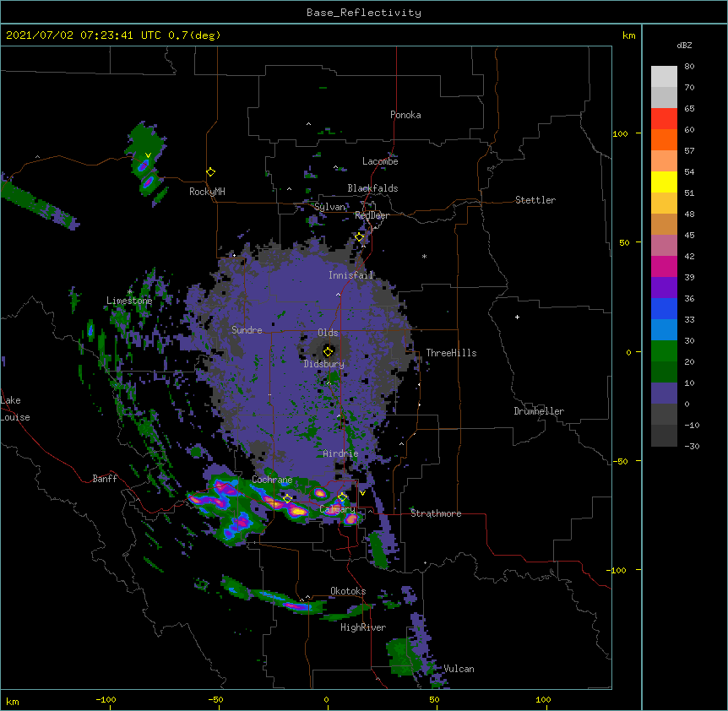Click the ThreeHills city label
728x711 pixels.
click(451, 353)
